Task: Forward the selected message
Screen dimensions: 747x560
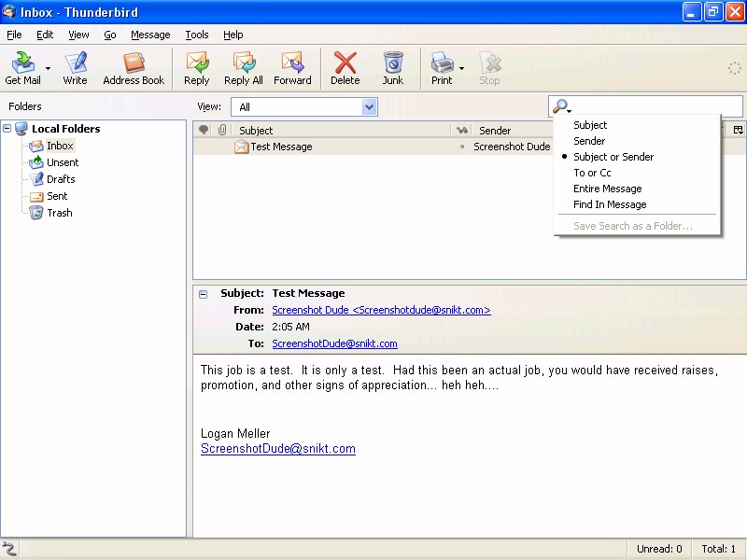Action: point(292,68)
